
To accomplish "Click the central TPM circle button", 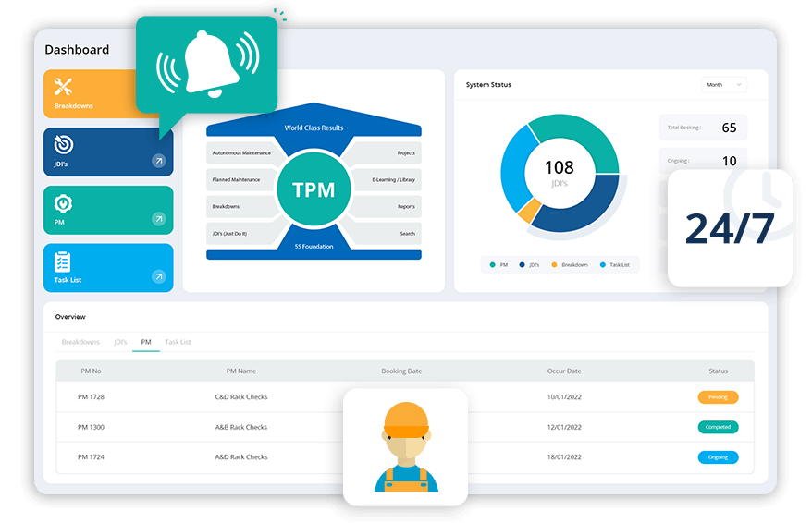I will (x=314, y=189).
